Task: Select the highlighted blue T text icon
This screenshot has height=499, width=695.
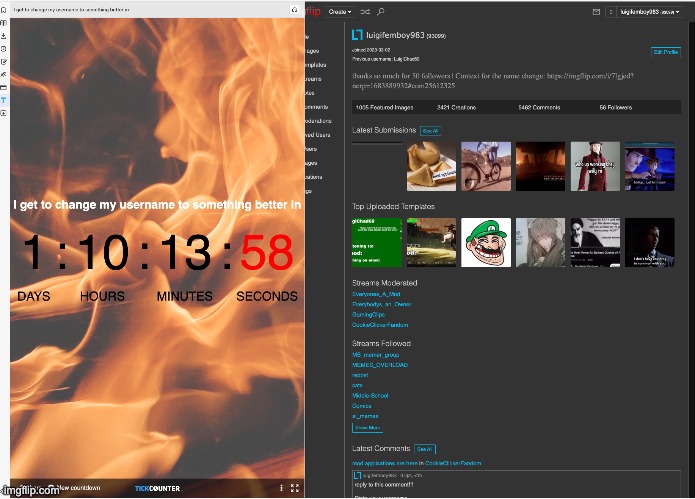Action: point(4,100)
